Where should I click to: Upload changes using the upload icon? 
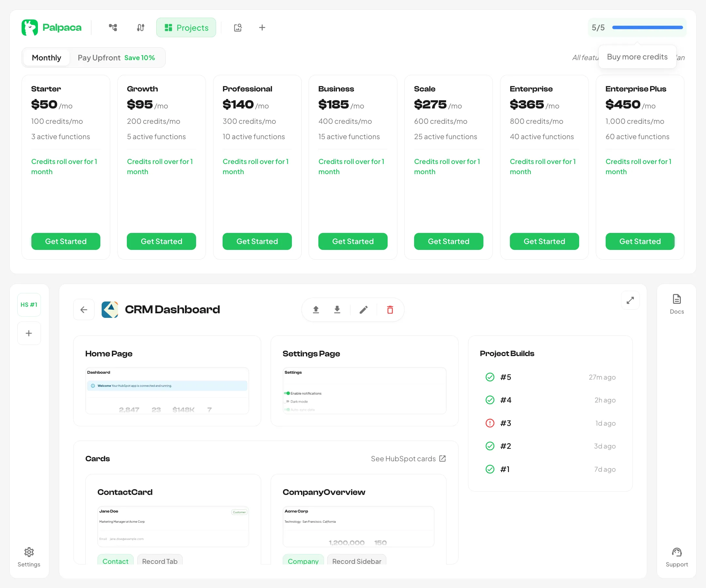click(x=316, y=309)
